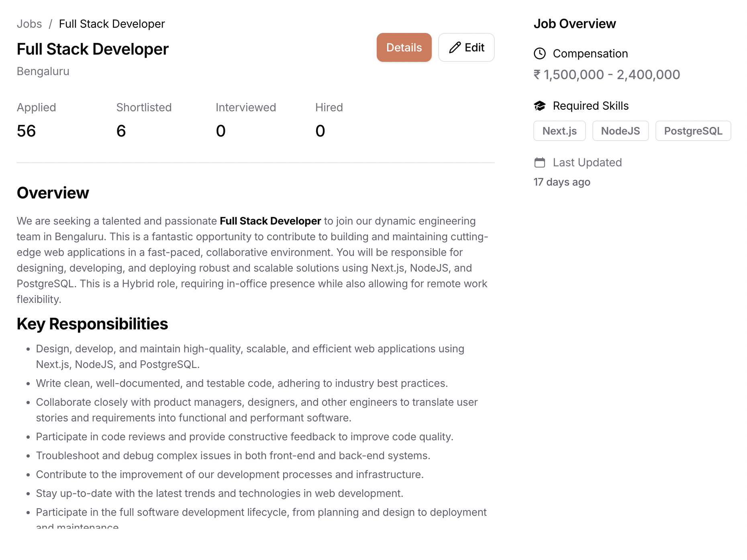Image resolution: width=747 pixels, height=560 pixels.
Task: Click the Edit button
Action: (x=466, y=47)
